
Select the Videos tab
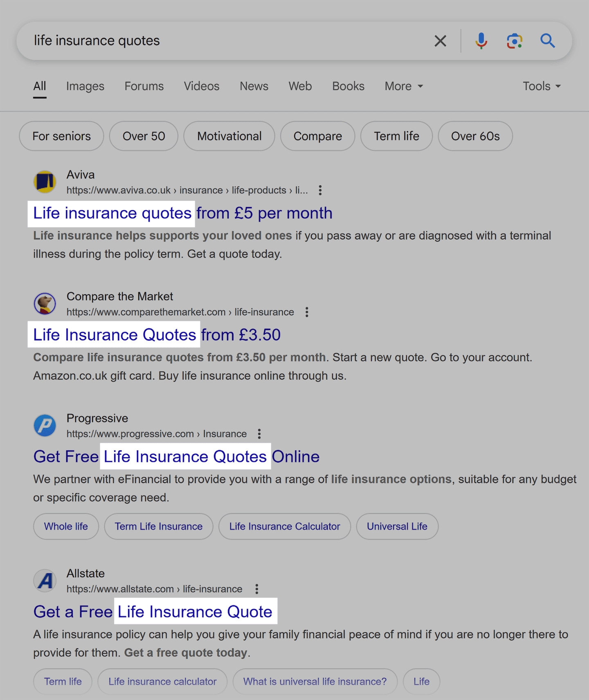(x=201, y=86)
